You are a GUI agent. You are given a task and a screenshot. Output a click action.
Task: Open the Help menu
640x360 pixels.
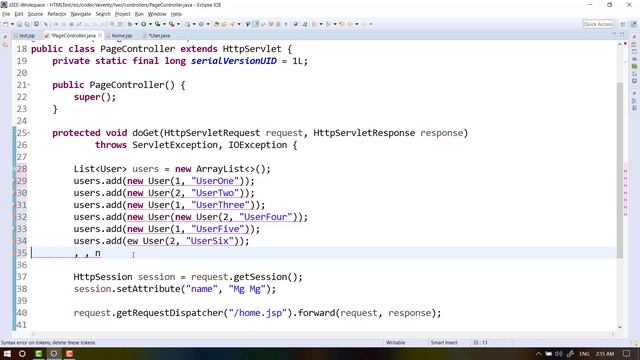pyautogui.click(x=176, y=14)
